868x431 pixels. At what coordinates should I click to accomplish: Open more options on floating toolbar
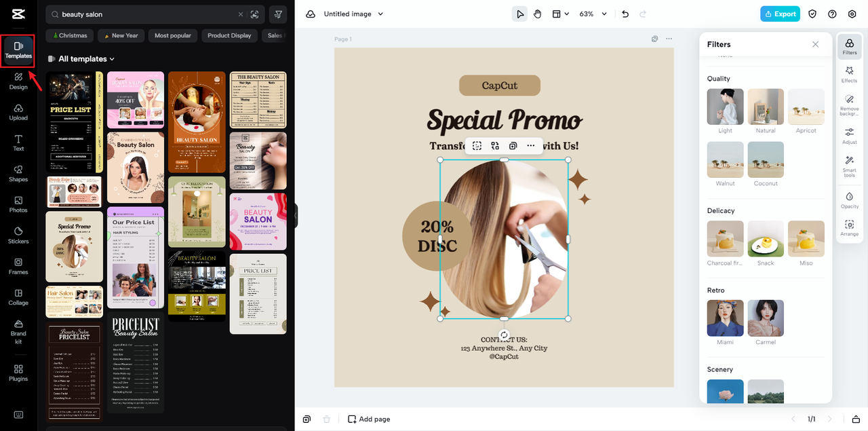(x=530, y=146)
